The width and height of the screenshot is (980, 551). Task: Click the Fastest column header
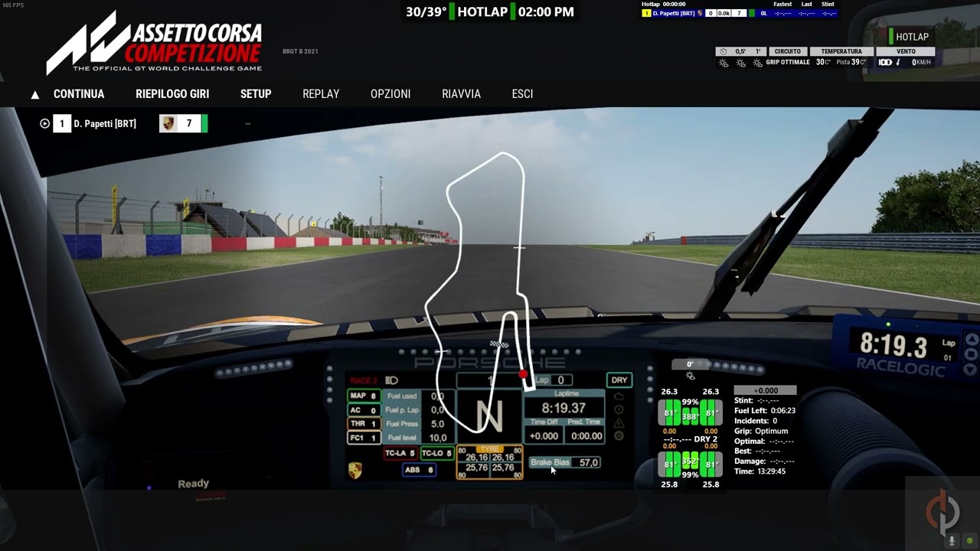click(x=782, y=4)
